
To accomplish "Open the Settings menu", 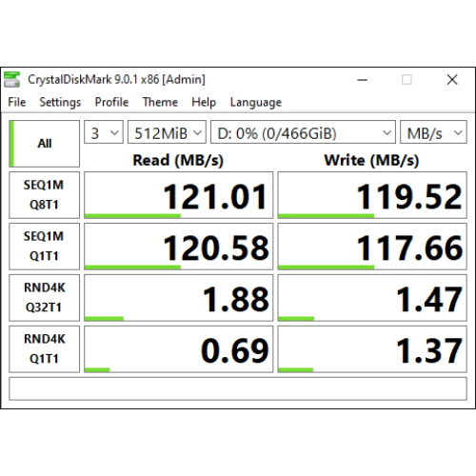I will pos(60,102).
